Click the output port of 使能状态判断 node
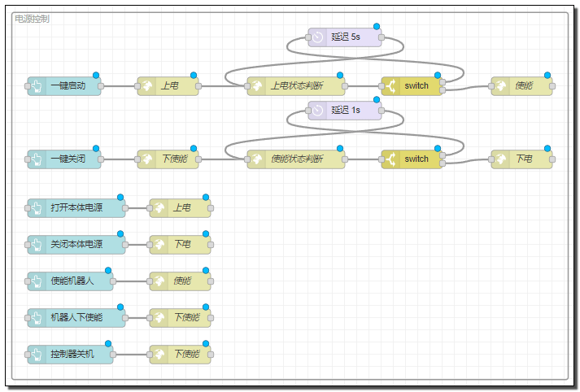The height and width of the screenshot is (392, 580). pyautogui.click(x=345, y=159)
